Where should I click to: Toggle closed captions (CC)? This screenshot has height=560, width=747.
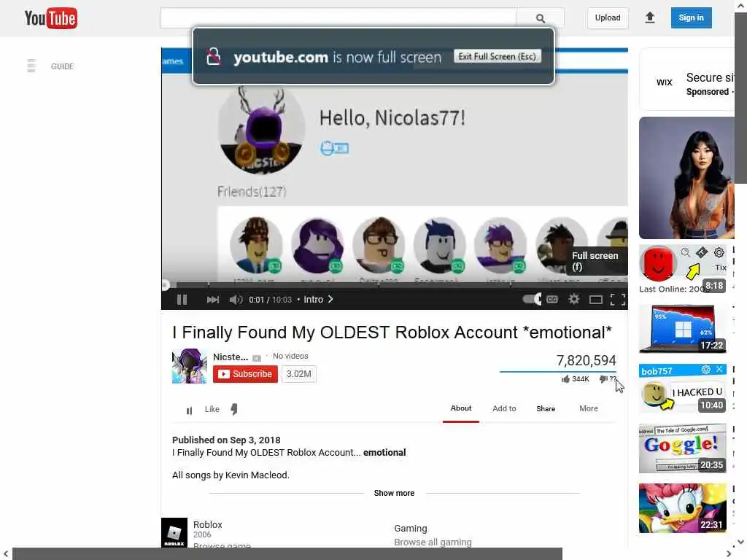point(552,300)
